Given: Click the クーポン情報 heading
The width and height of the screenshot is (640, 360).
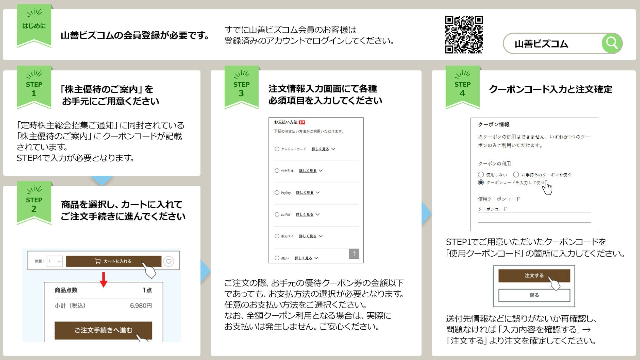Looking at the screenshot, I should click(x=493, y=124).
